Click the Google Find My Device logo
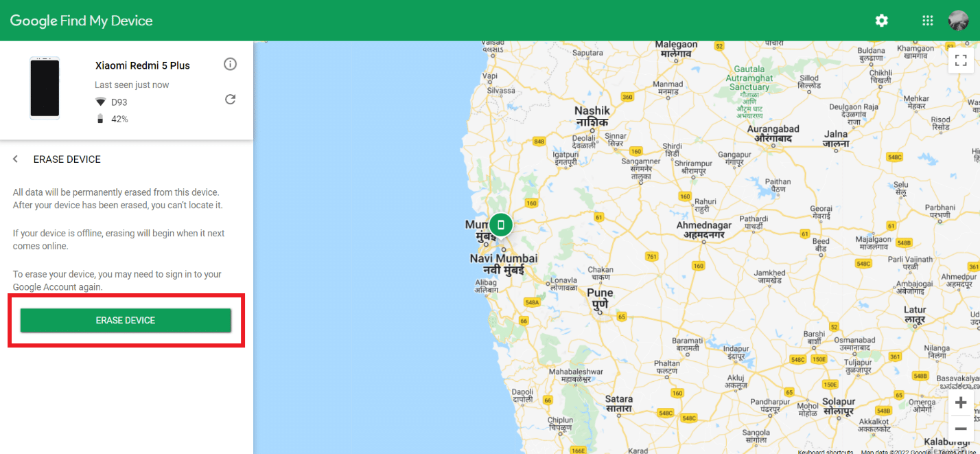Viewport: 980px width, 454px height. 82,21
